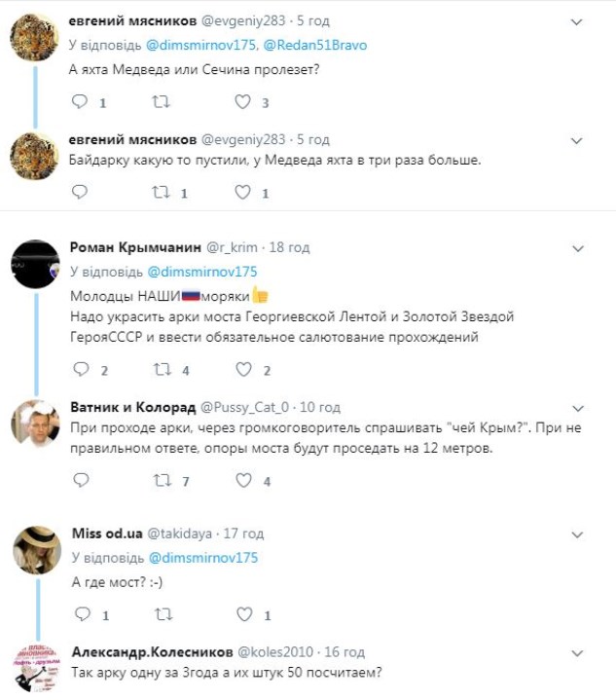Image resolution: width=616 pixels, height=700 pixels.
Task: Like Роман Крымчанин's tweet
Action: point(243,370)
